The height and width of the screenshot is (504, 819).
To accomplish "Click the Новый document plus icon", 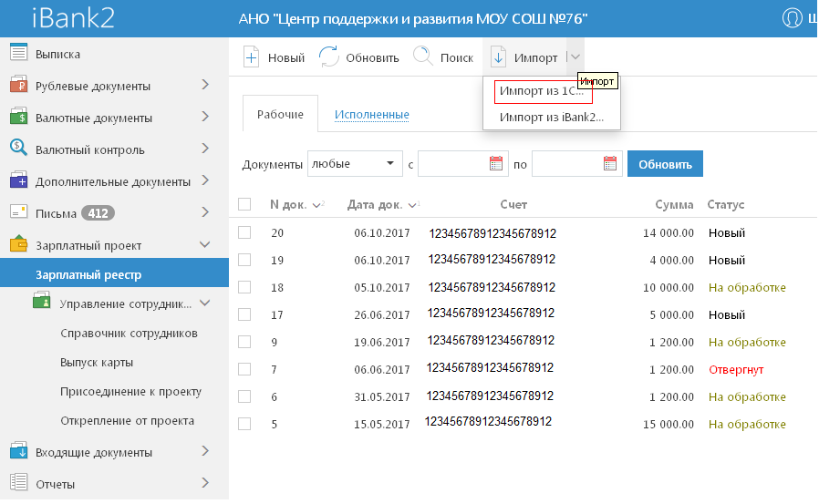I will pyautogui.click(x=251, y=57).
